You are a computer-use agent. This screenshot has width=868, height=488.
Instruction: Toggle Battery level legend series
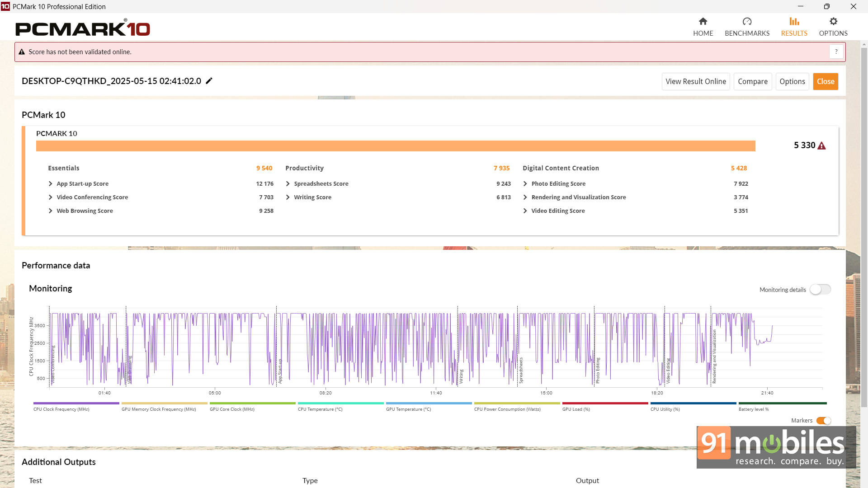point(782,406)
